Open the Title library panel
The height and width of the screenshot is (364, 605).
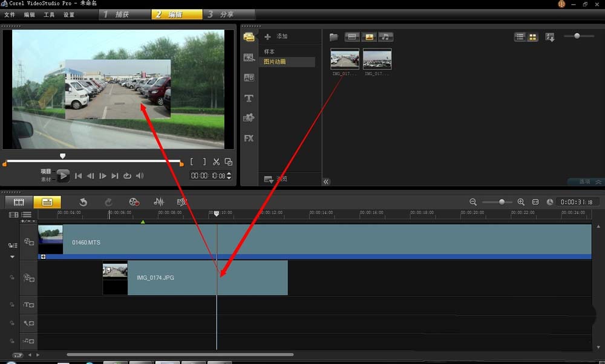point(249,99)
